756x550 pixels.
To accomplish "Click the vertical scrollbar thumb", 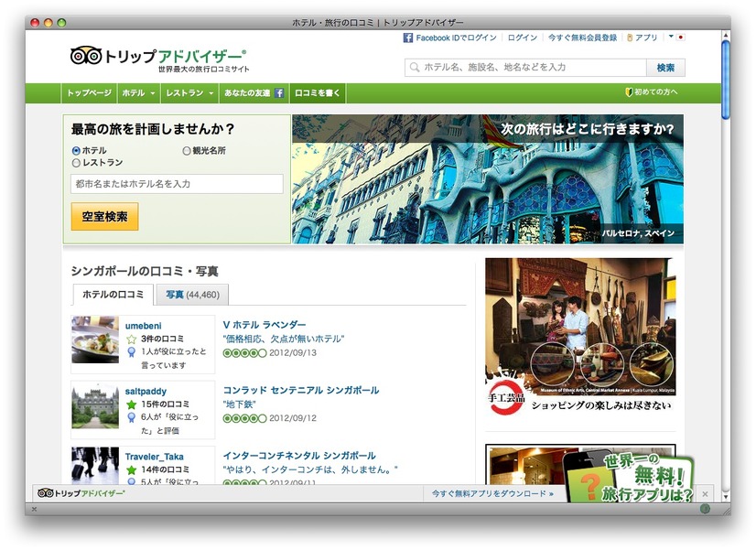I will click(725, 80).
